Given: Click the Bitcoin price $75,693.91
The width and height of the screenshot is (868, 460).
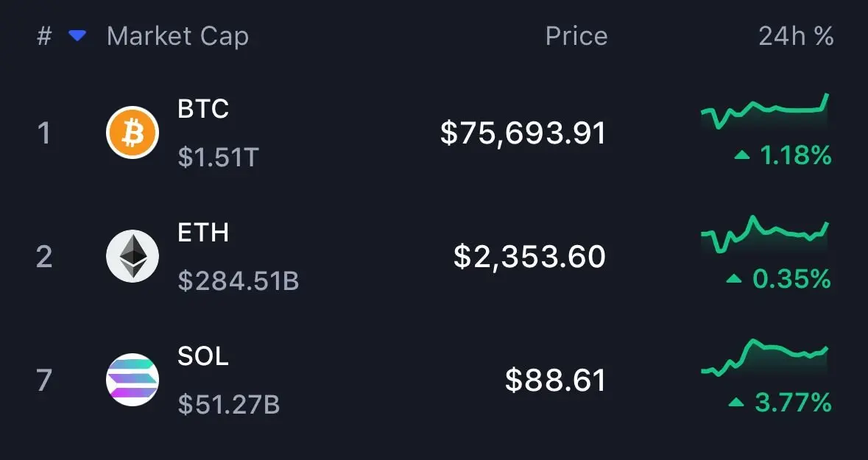Looking at the screenshot, I should tap(523, 133).
